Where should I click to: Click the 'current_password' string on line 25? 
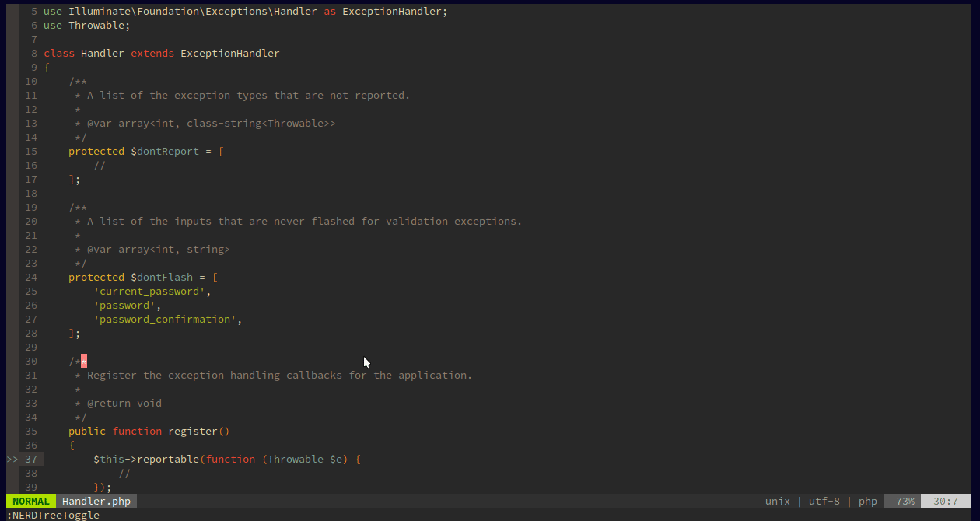(149, 292)
